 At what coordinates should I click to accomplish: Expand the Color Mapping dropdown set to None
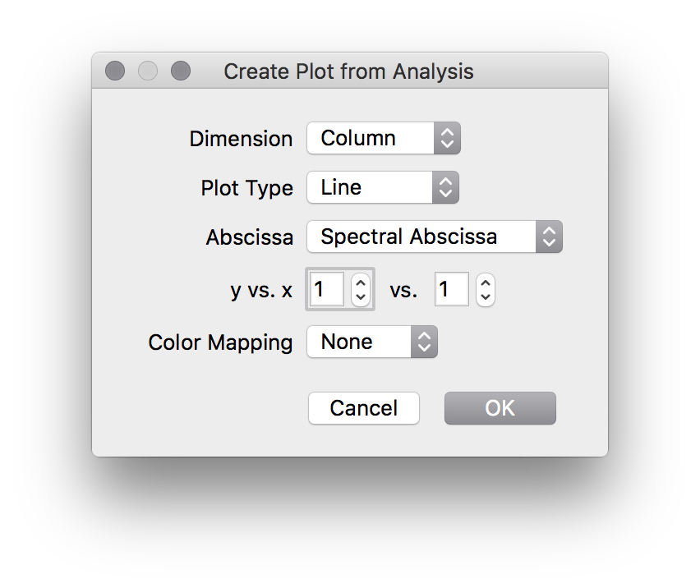pos(371,342)
